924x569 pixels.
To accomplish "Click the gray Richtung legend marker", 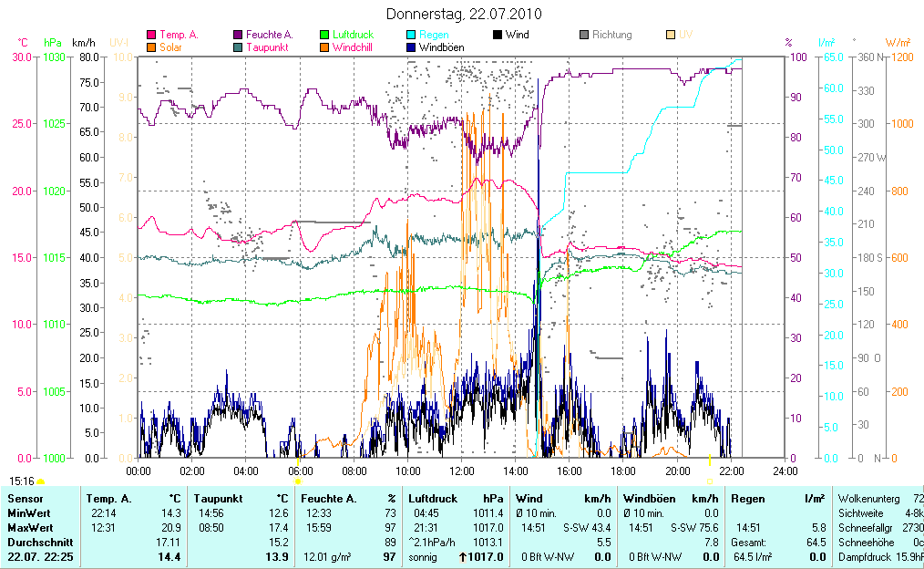I will [x=584, y=35].
